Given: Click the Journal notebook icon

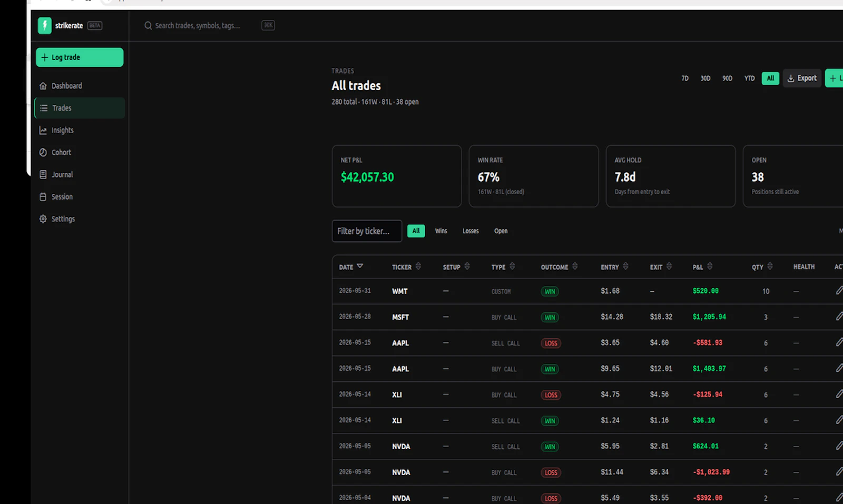Looking at the screenshot, I should pyautogui.click(x=43, y=174).
